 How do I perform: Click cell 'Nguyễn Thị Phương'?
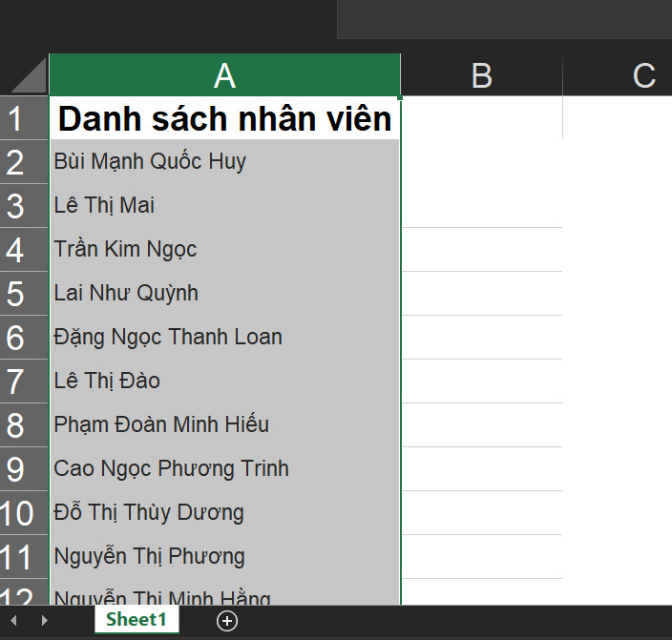click(225, 557)
